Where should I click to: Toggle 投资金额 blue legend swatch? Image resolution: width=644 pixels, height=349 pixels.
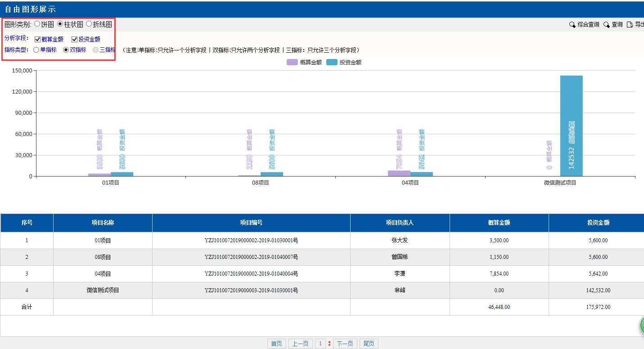(332, 63)
